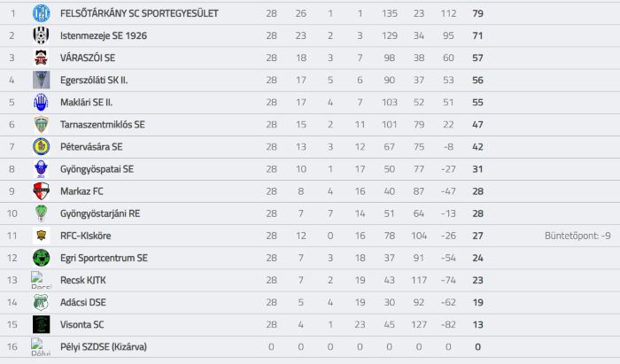
Task: Select the Maklári SE II. blue crest
Action: pos(41,103)
